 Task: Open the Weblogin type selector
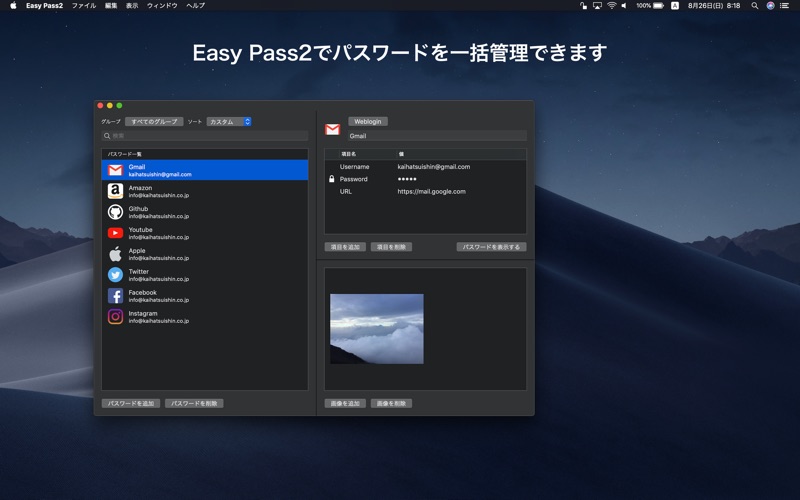coord(368,121)
